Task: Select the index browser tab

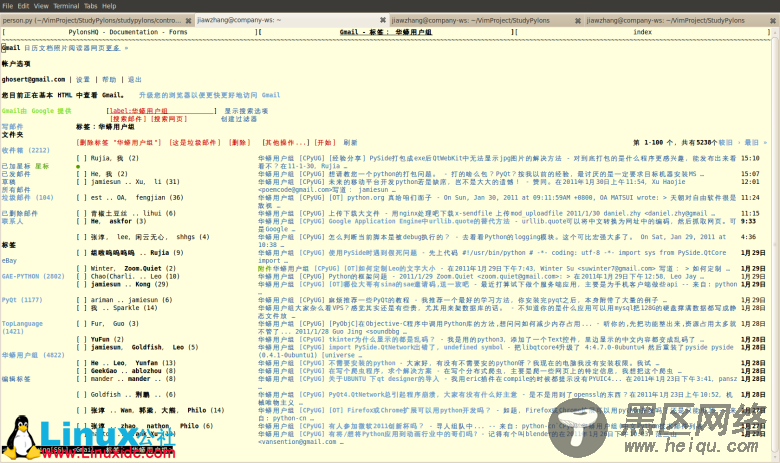Action: click(642, 32)
